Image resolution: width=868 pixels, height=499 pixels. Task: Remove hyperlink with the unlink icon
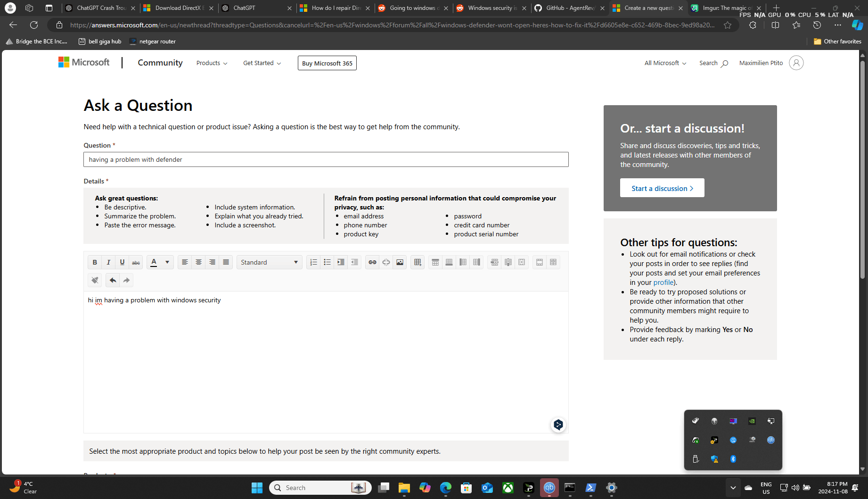(x=386, y=262)
